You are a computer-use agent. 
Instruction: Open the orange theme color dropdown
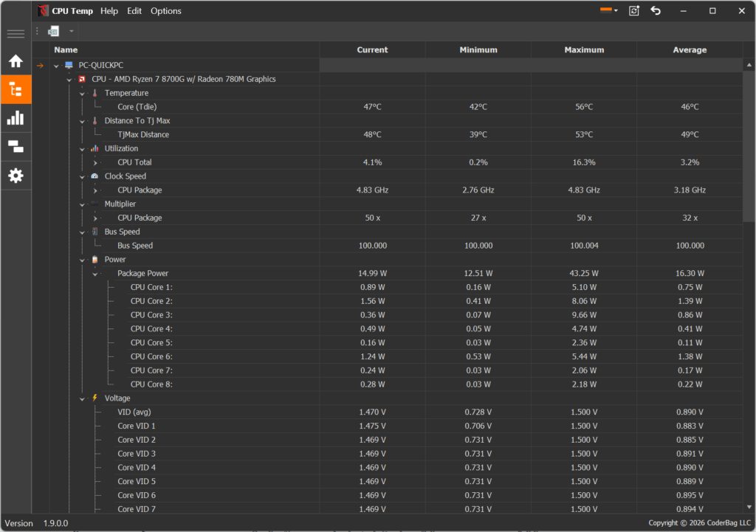[x=609, y=10]
